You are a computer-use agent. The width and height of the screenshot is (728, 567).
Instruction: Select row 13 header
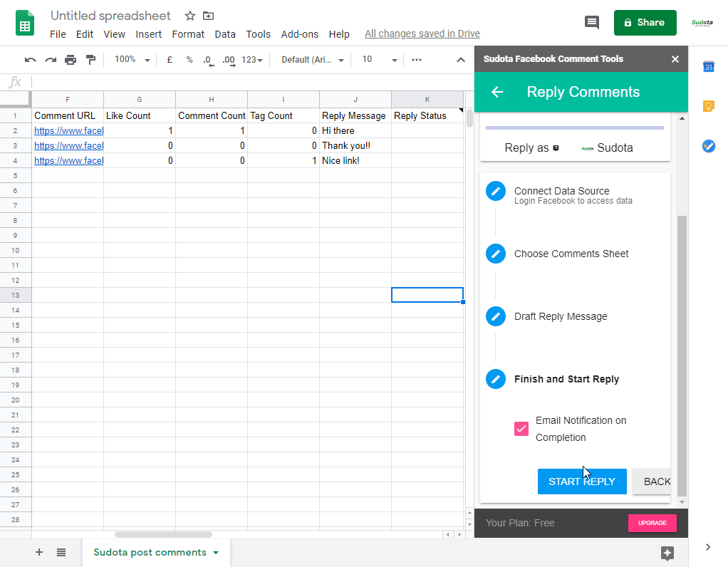tap(16, 295)
